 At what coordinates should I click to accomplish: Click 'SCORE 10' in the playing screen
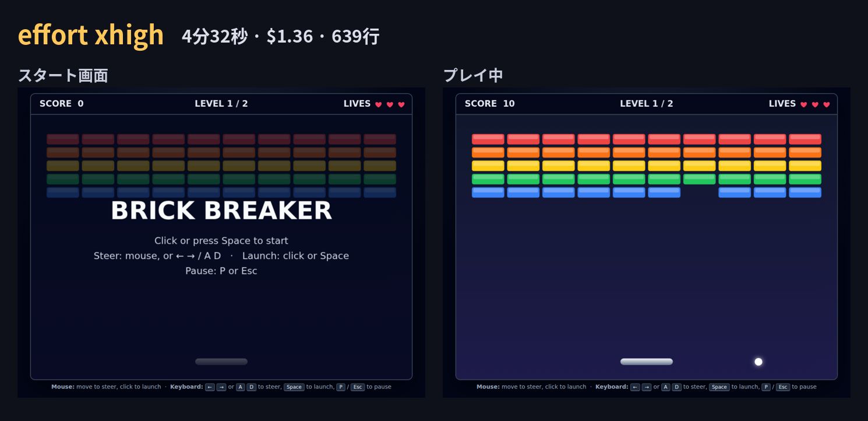click(490, 104)
